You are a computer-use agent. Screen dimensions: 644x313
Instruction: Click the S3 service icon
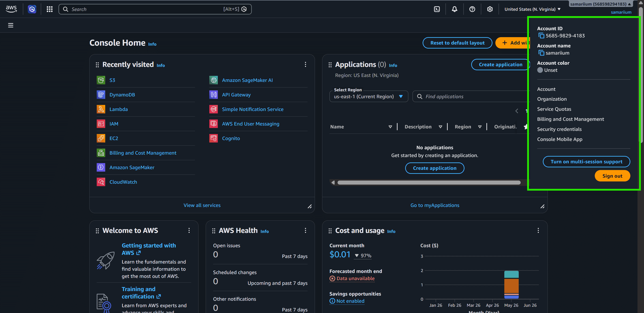coord(101,80)
